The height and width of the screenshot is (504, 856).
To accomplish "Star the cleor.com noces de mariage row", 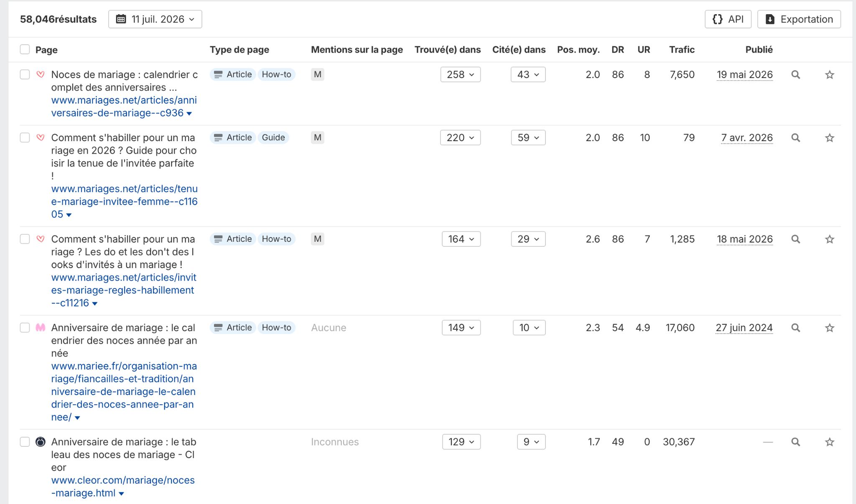I will (830, 442).
